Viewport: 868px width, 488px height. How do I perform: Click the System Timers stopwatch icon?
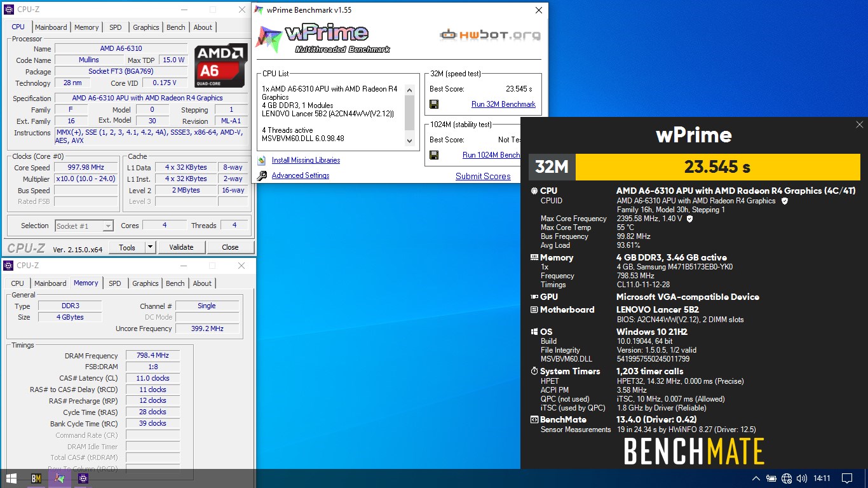coord(534,371)
